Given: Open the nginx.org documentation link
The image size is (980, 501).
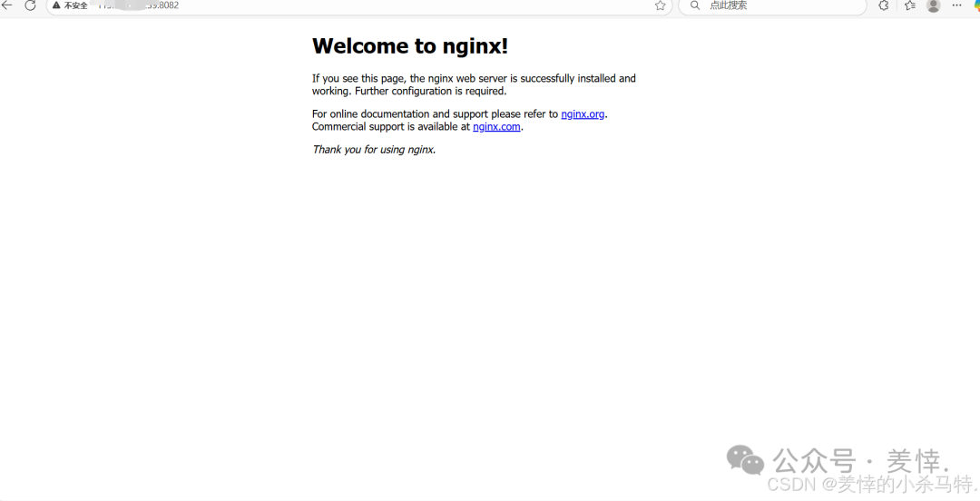Looking at the screenshot, I should point(583,113).
